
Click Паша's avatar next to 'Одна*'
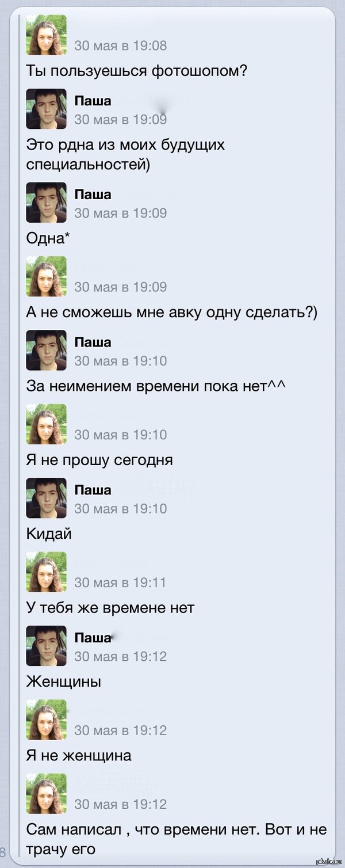click(x=46, y=202)
